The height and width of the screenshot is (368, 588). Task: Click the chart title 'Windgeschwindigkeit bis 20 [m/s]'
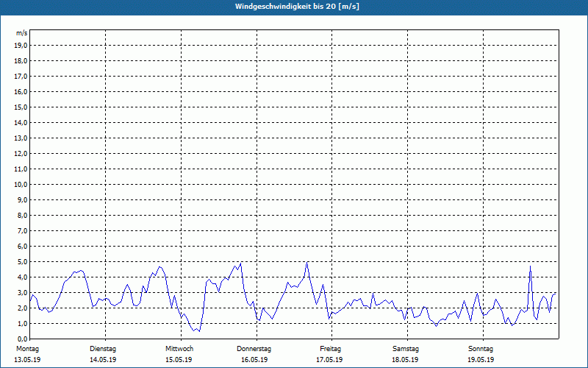click(297, 7)
